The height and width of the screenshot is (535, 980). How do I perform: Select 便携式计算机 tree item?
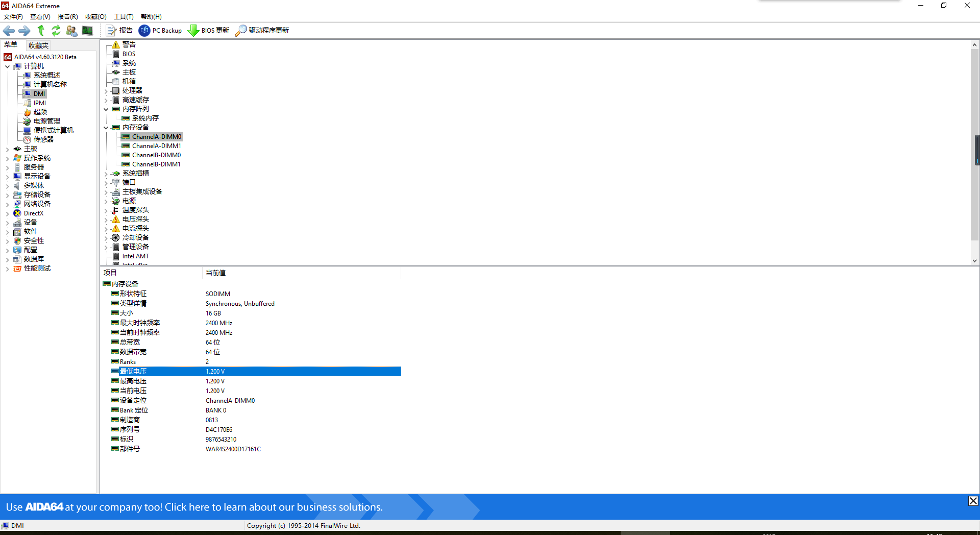point(53,131)
